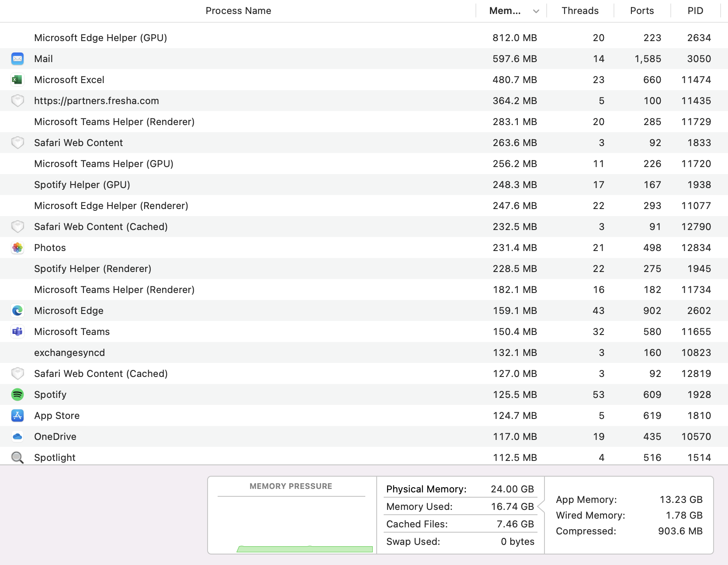Select the Microsoft Edge Helper (Renderer) row
Screen dimensions: 728x565
(364, 206)
